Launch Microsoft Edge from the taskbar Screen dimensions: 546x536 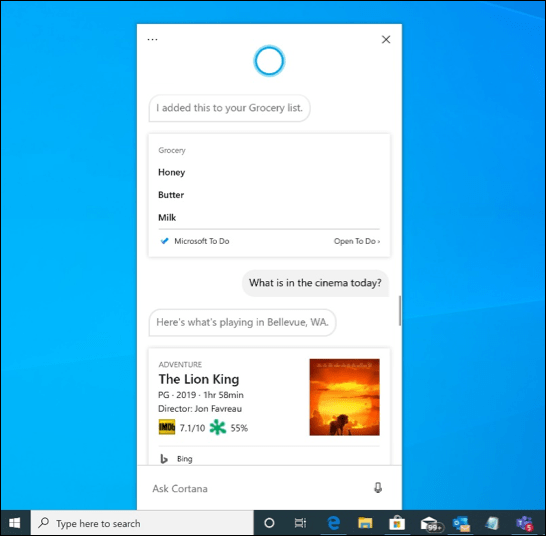tap(333, 523)
